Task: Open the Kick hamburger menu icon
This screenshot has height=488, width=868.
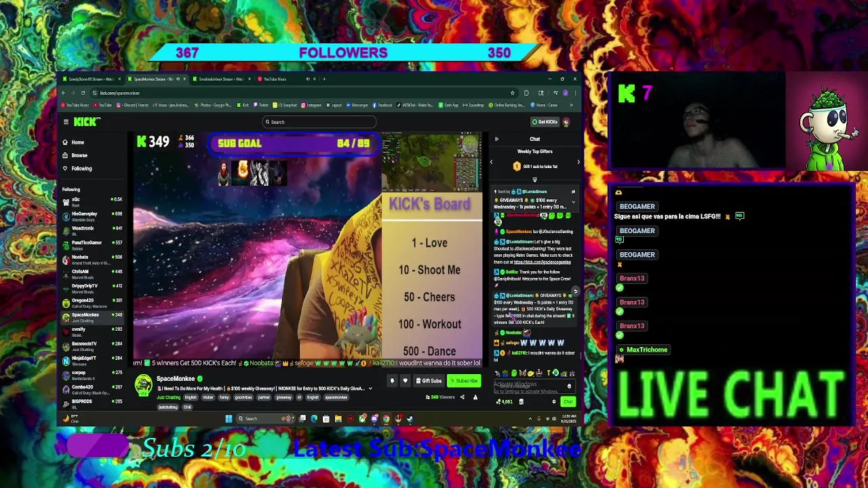Action: [x=66, y=122]
